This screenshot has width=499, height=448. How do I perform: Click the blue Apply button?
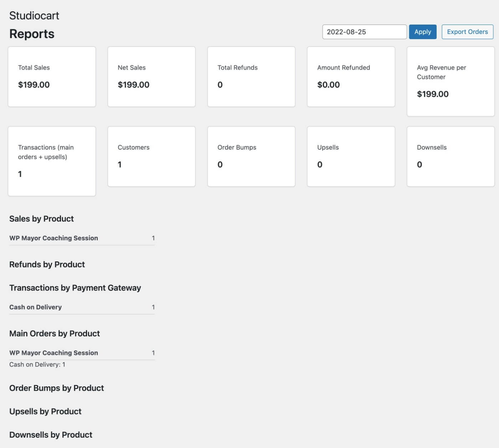click(x=423, y=32)
